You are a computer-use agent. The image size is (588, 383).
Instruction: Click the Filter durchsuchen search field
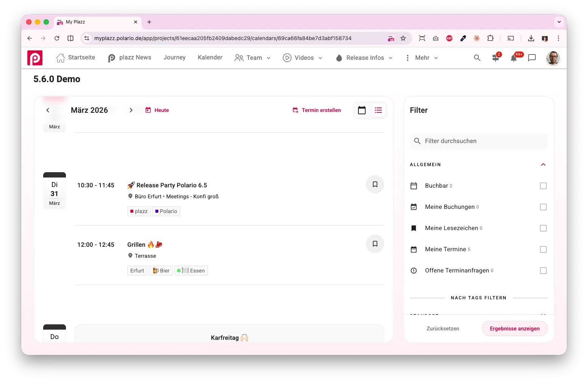tap(479, 141)
